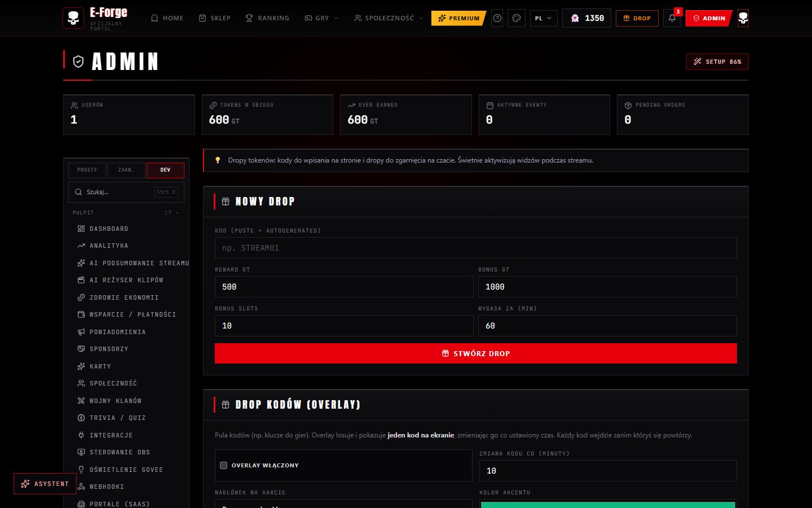The width and height of the screenshot is (812, 508).
Task: Open notifications bell icon
Action: (672, 18)
